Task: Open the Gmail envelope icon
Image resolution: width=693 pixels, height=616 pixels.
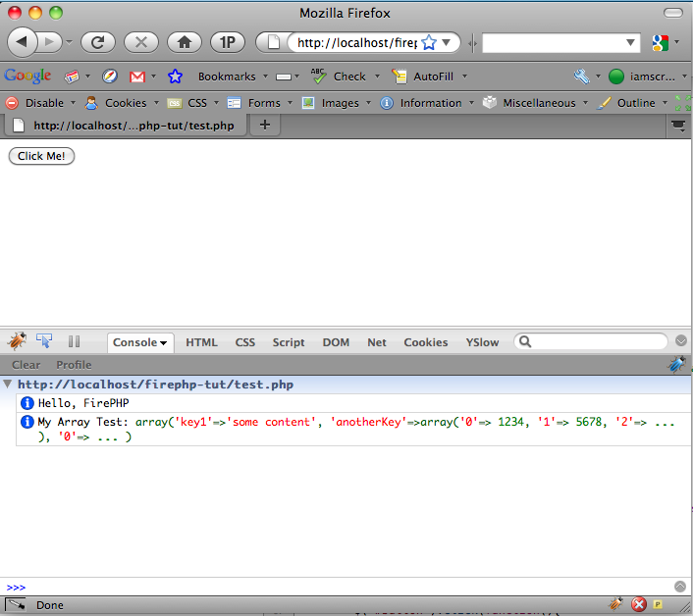Action: point(137,77)
